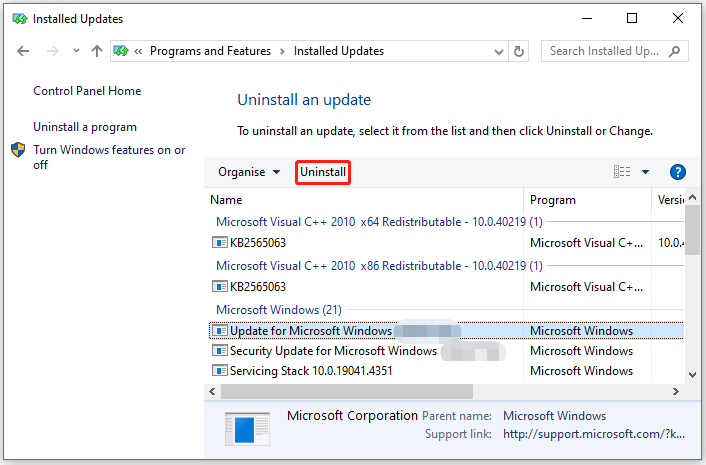
Task: Click the details pane update thumbnail
Action: click(x=247, y=429)
